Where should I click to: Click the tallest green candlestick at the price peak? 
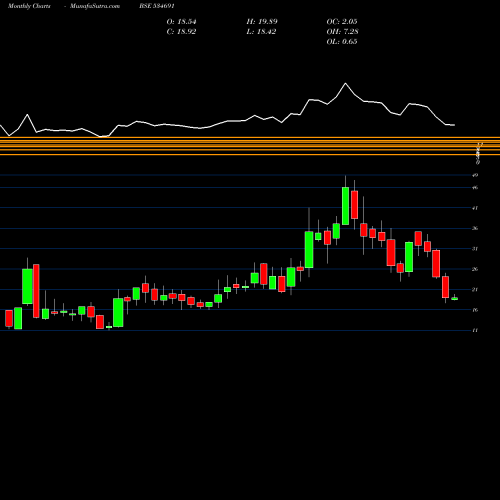345,206
